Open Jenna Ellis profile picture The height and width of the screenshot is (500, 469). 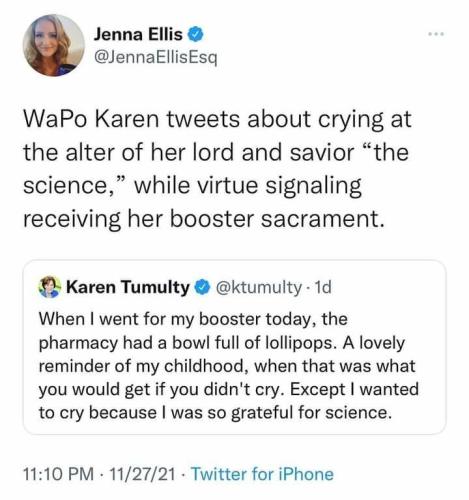[54, 45]
